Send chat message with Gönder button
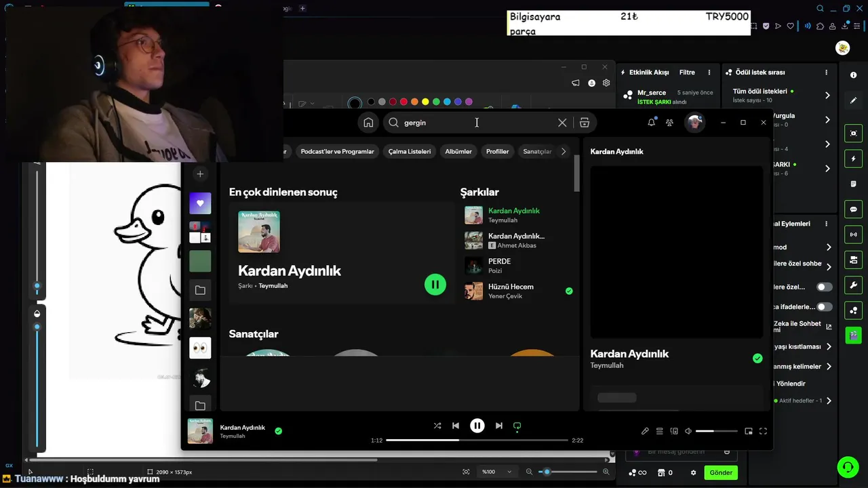Image resolution: width=868 pixels, height=488 pixels. click(721, 472)
